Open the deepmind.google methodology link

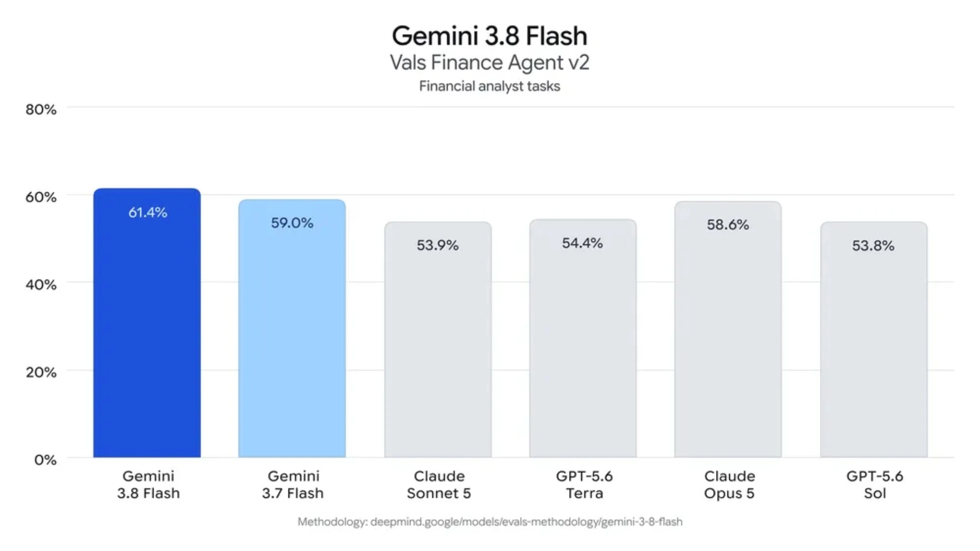(x=526, y=521)
